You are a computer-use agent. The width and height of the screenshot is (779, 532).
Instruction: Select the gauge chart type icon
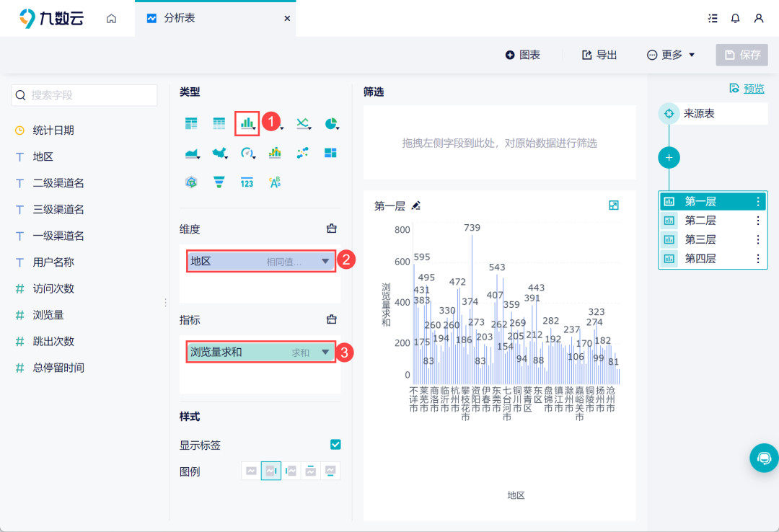tap(247, 152)
